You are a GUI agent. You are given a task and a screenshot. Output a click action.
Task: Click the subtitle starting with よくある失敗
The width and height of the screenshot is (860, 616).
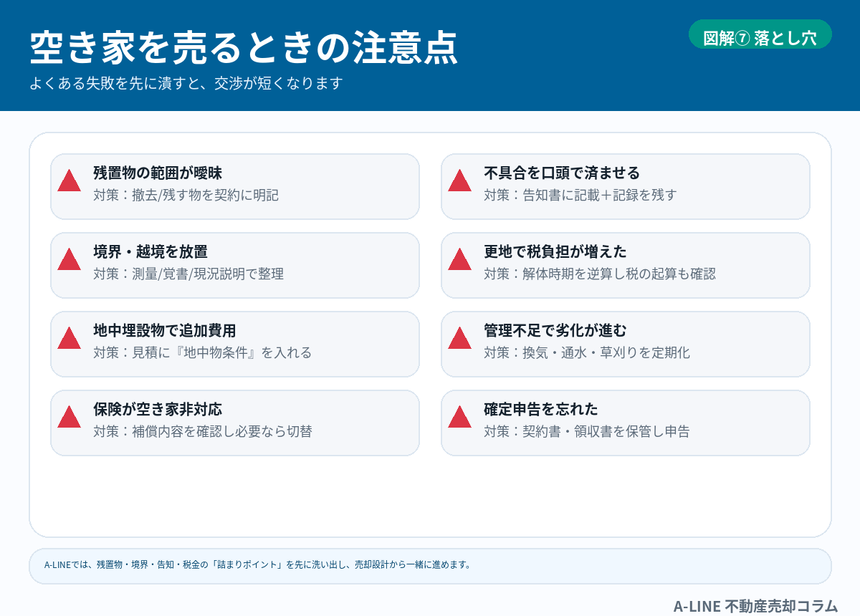186,84
